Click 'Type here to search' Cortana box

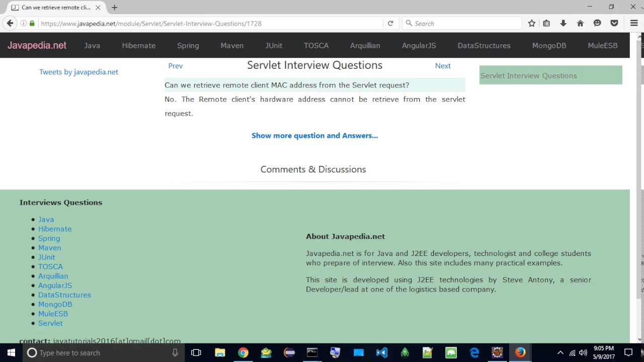pyautogui.click(x=103, y=352)
